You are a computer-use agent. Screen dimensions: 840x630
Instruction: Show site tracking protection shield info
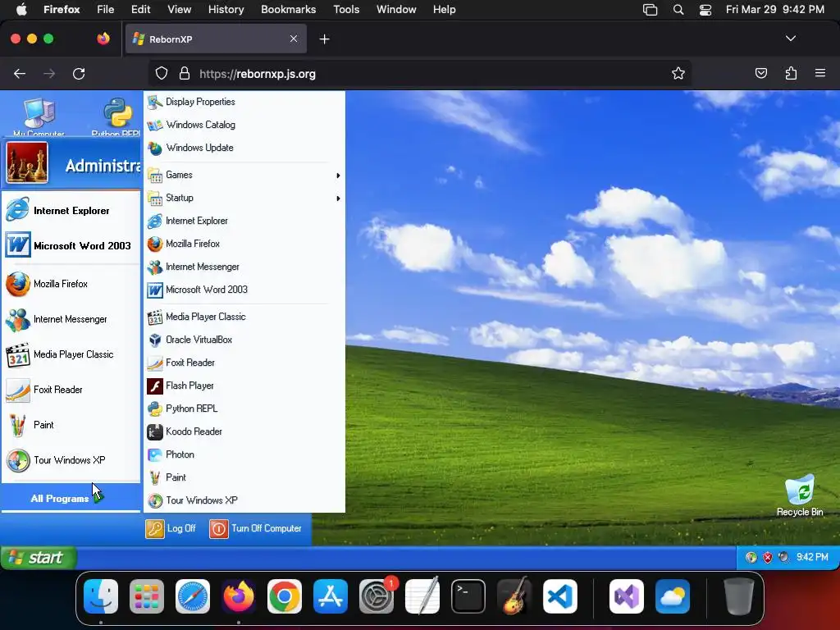tap(162, 73)
